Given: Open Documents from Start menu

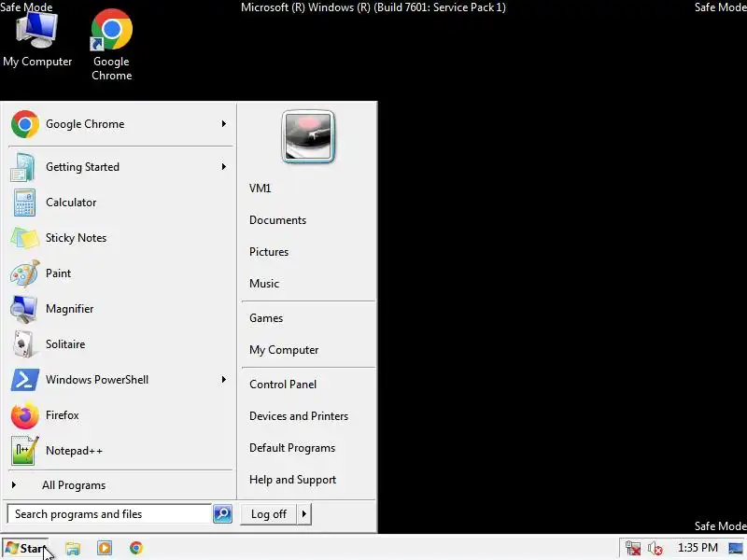Looking at the screenshot, I should [277, 220].
